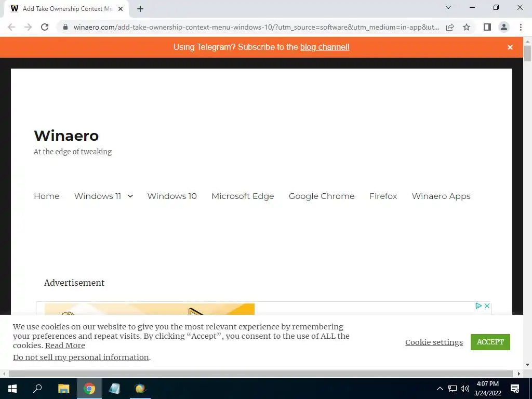The width and height of the screenshot is (532, 399).
Task: Open Cookie settings
Action: click(434, 342)
